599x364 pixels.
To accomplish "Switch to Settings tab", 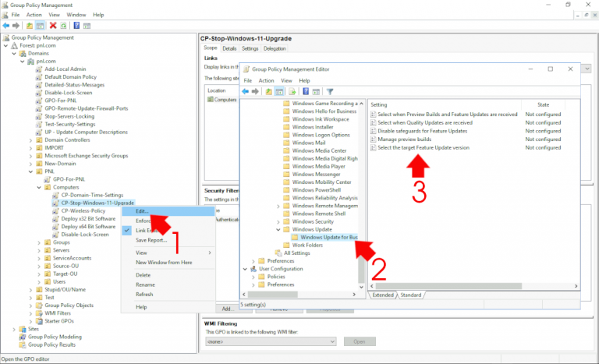I will [x=250, y=48].
